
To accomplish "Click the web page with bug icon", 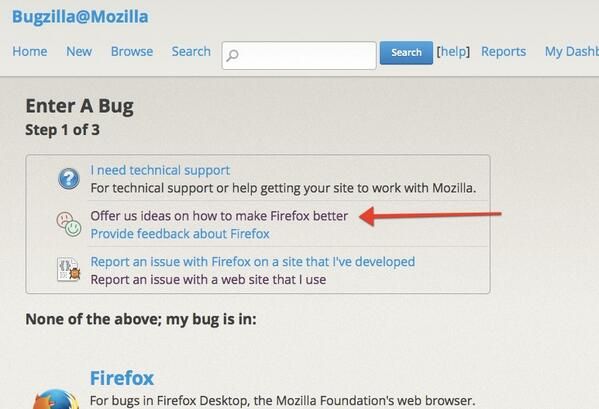I will point(69,270).
